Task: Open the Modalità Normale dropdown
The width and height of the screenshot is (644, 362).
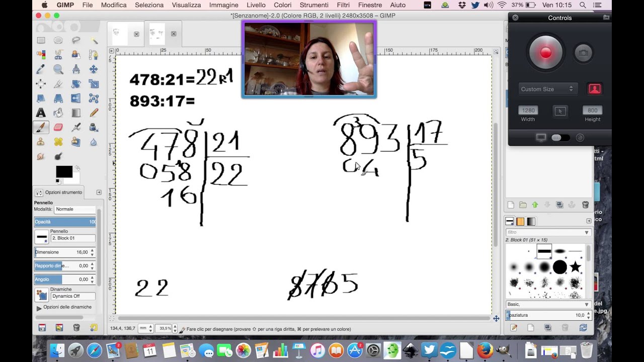Action: [x=74, y=209]
